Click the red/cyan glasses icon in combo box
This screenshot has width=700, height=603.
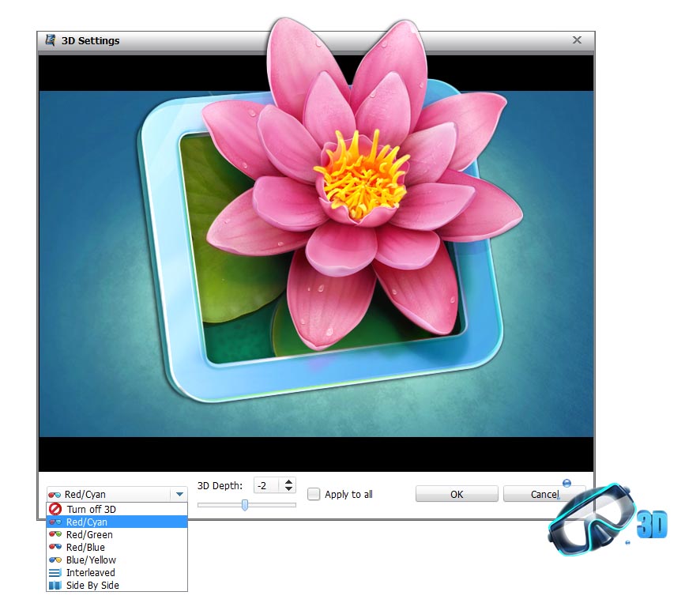(x=55, y=495)
